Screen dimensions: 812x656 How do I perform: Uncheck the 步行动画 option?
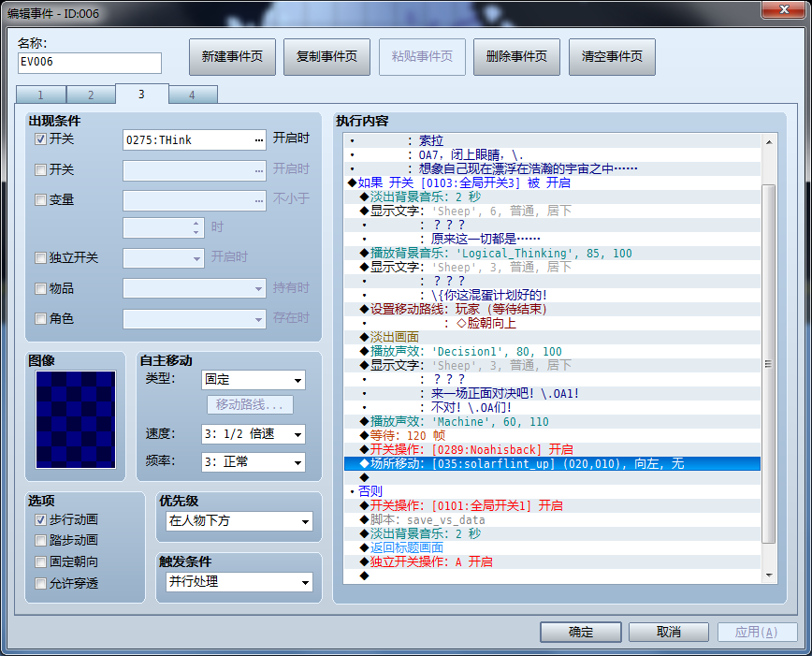pos(40,519)
